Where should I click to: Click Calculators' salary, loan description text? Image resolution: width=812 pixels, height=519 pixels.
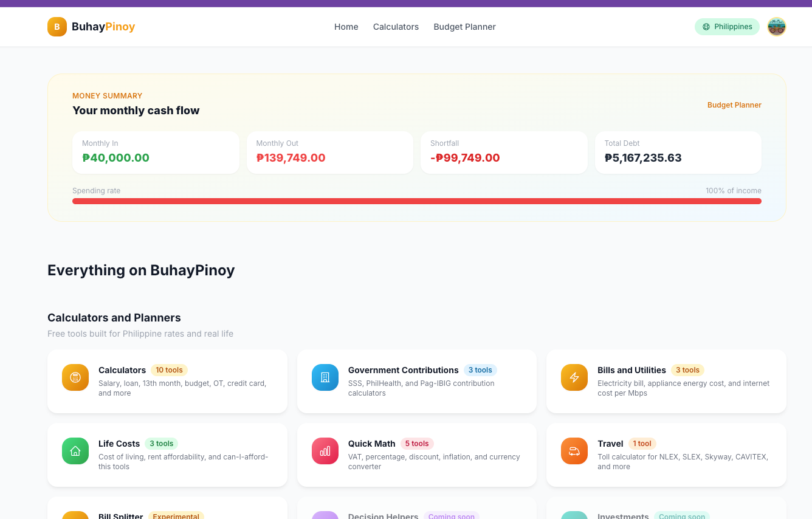(x=182, y=388)
